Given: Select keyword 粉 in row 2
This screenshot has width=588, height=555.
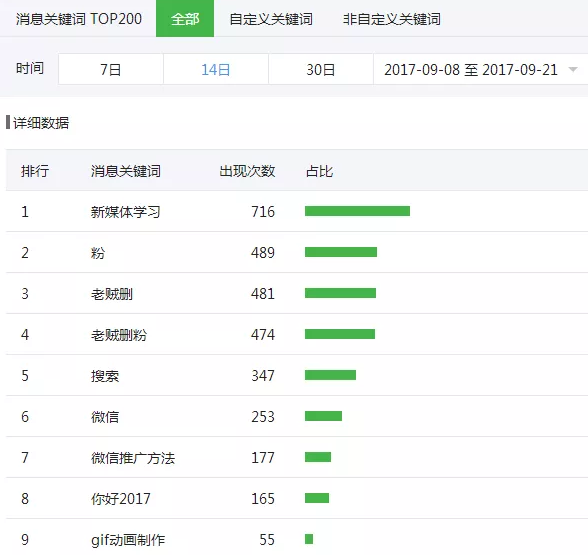Looking at the screenshot, I should (98, 253).
